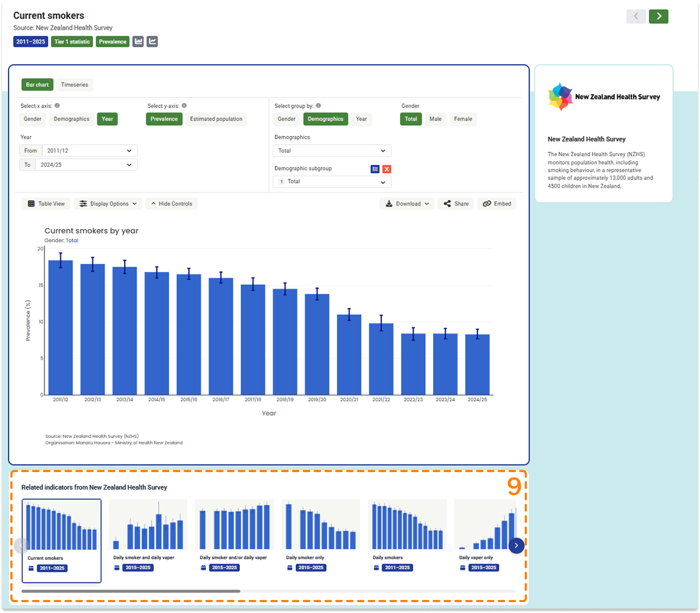Open the To year dropdown showing 2024/25

pos(86,164)
